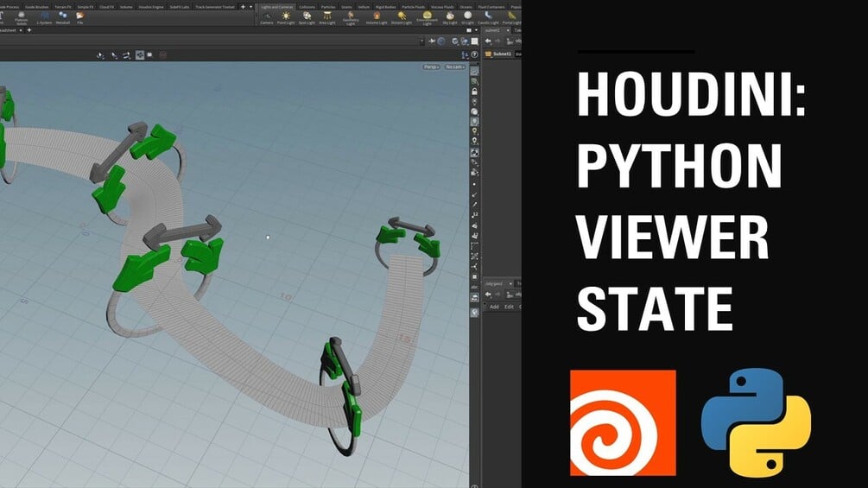
Task: Click the Python logo image
Action: (757, 422)
